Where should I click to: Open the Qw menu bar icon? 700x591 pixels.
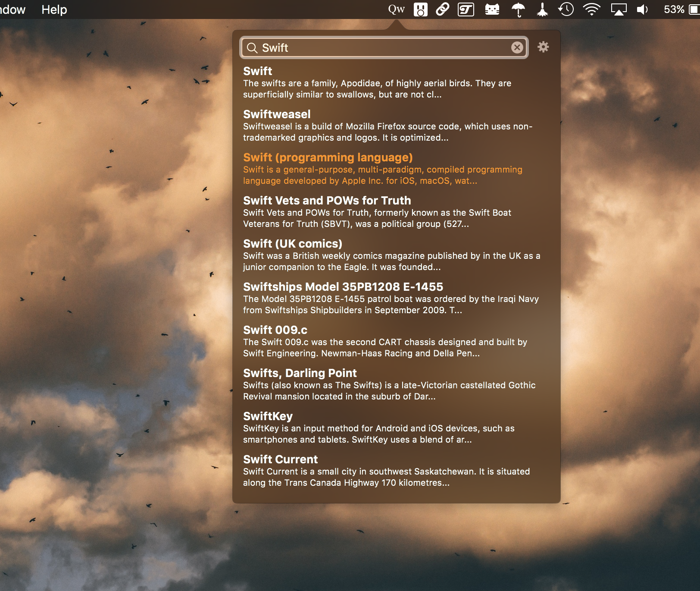click(396, 9)
